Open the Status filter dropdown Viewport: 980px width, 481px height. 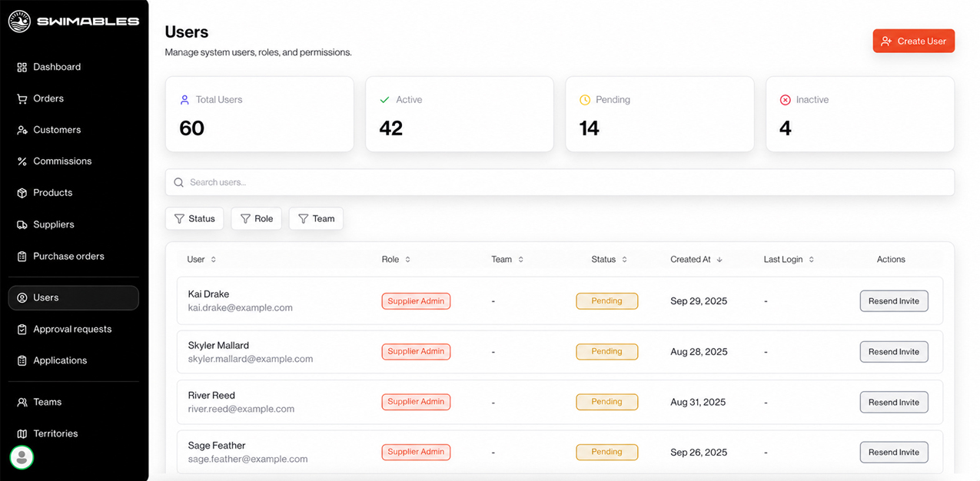(x=194, y=219)
